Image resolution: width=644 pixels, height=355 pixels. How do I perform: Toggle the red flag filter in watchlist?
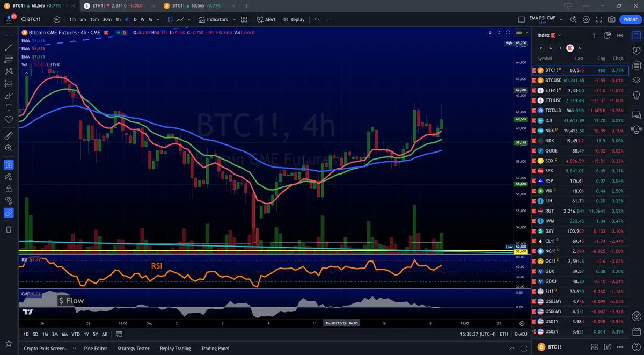click(570, 48)
